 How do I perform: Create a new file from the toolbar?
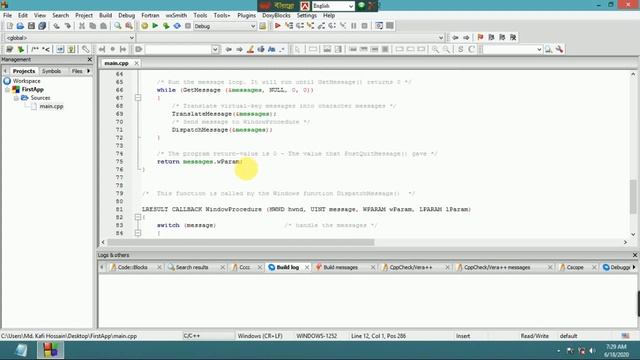[x=9, y=26]
